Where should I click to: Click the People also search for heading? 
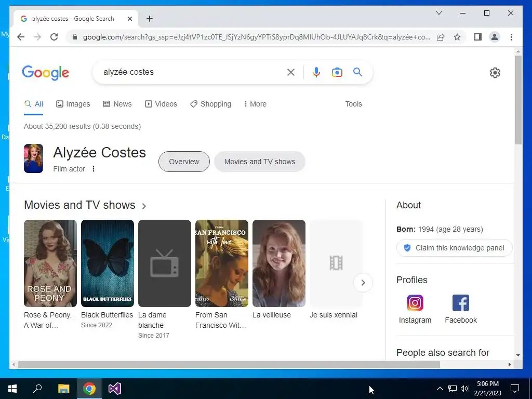pos(443,353)
